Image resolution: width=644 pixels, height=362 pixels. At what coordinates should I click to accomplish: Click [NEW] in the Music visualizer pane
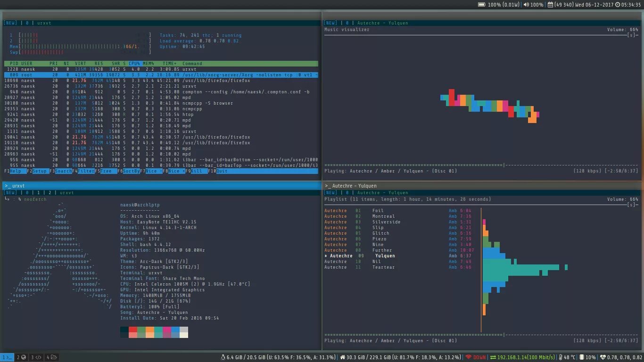pos(331,23)
